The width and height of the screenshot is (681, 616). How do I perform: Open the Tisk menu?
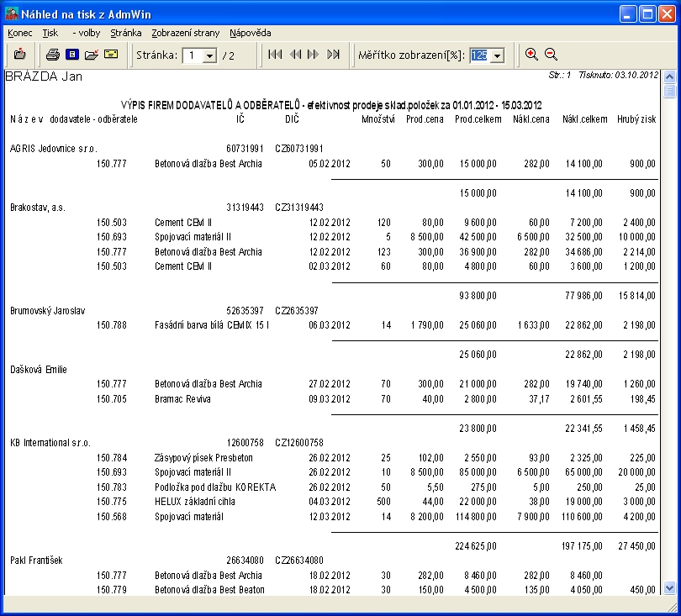[x=50, y=33]
